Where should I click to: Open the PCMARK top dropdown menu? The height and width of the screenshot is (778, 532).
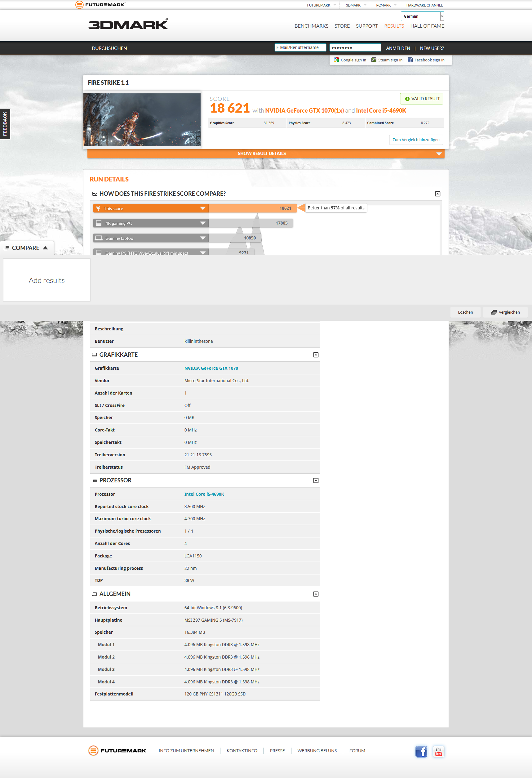click(x=386, y=5)
